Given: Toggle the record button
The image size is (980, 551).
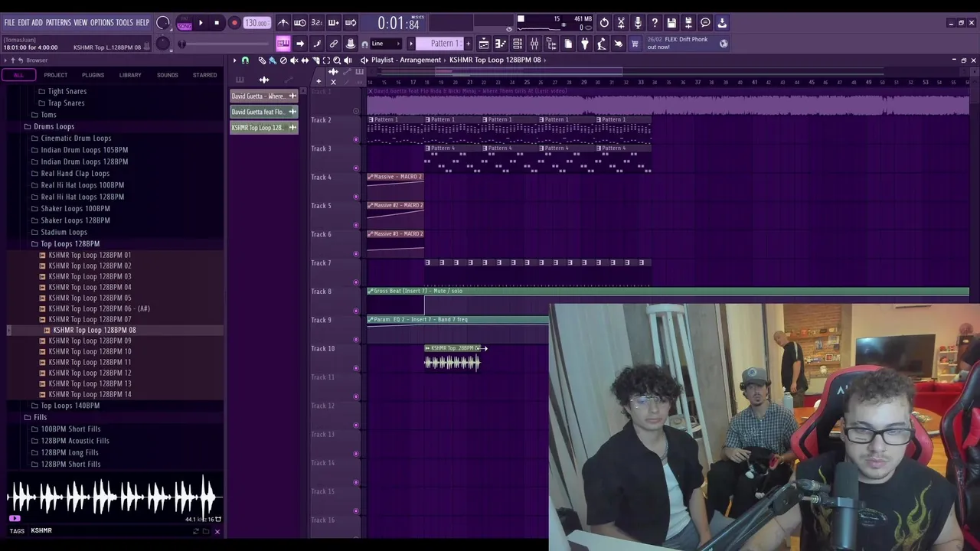Looking at the screenshot, I should (234, 23).
